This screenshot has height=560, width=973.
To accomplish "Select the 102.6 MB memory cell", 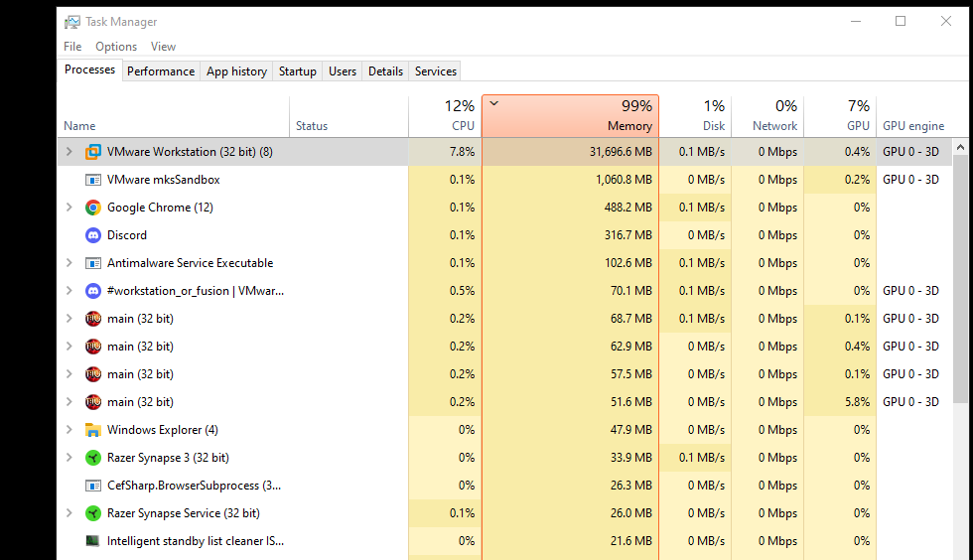I will pyautogui.click(x=570, y=263).
